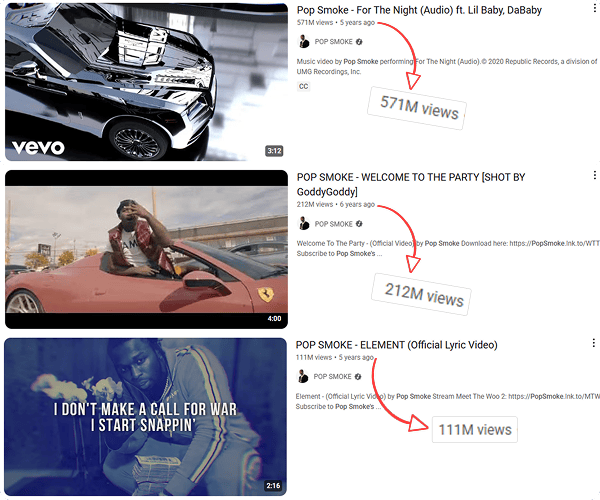Click the 111M views callout box
The width and height of the screenshot is (600, 500).
(474, 430)
